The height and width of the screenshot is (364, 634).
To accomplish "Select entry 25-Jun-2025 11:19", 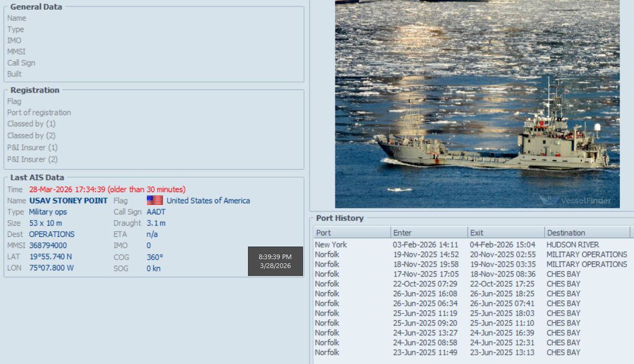I will click(x=426, y=313).
